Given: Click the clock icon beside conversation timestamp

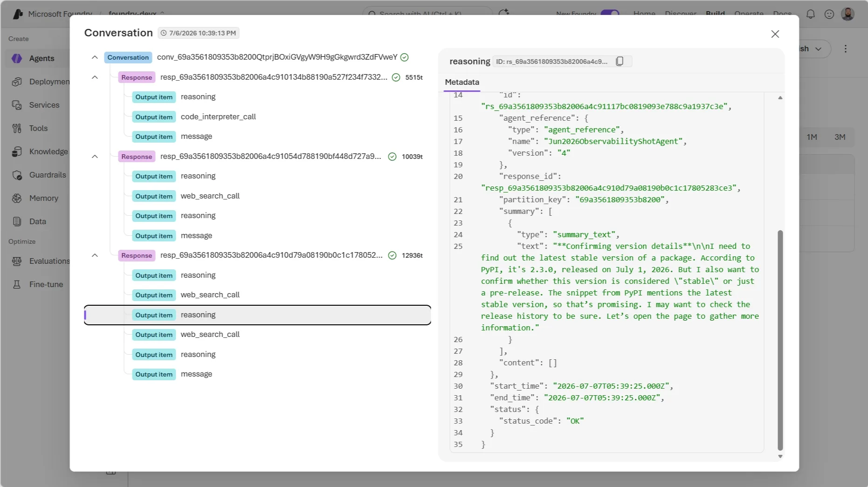Looking at the screenshot, I should [164, 33].
